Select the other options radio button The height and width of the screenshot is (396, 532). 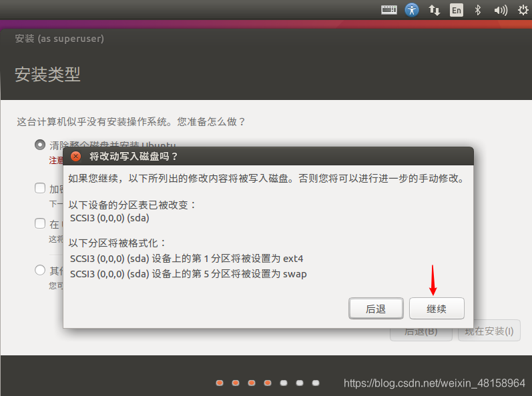pyautogui.click(x=40, y=270)
